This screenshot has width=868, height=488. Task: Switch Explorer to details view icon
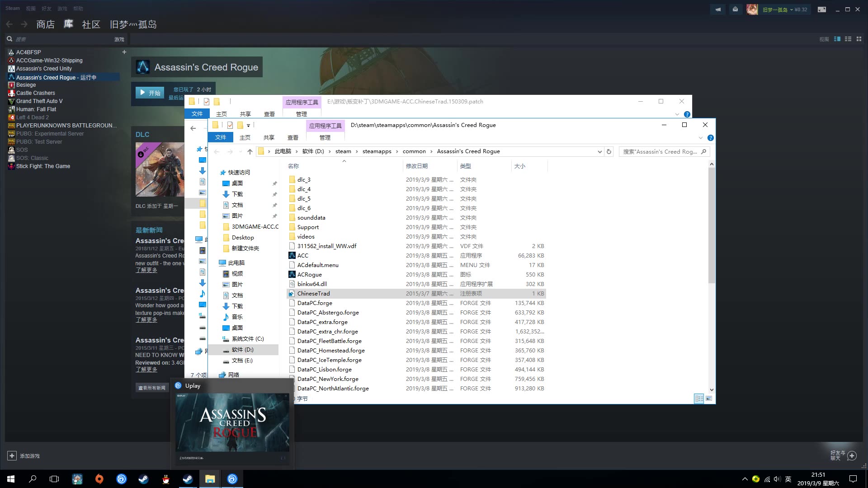[x=699, y=399]
